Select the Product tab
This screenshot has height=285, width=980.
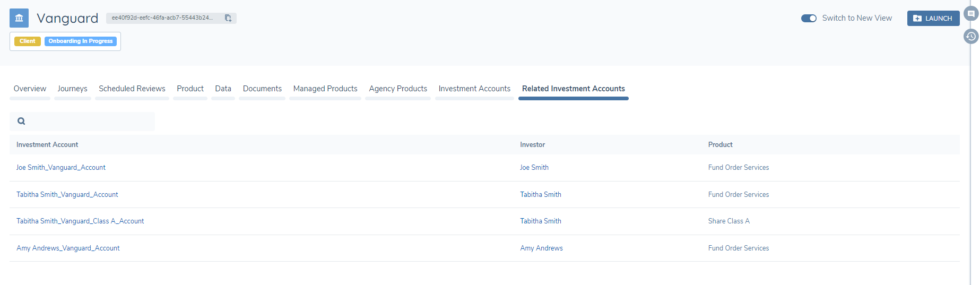click(190, 89)
